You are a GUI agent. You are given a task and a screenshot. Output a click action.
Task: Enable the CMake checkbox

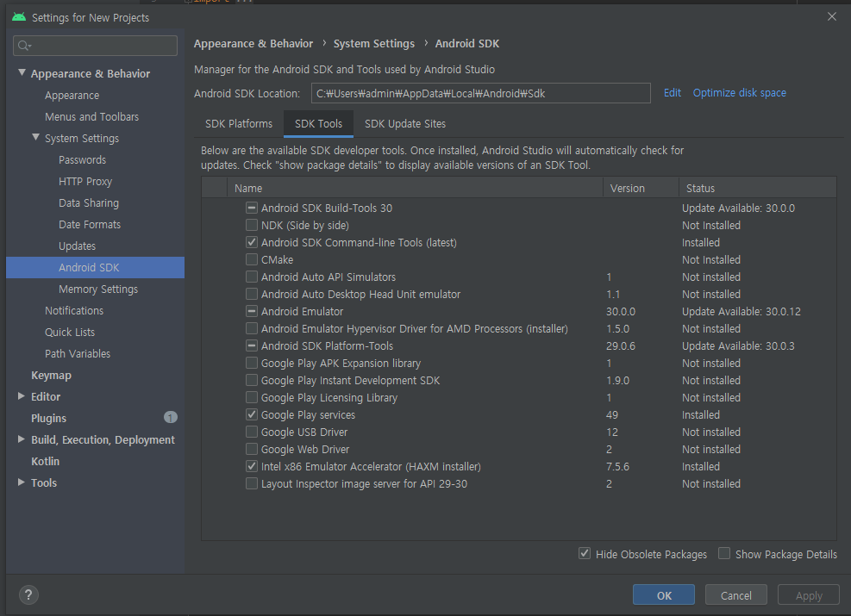tap(251, 259)
